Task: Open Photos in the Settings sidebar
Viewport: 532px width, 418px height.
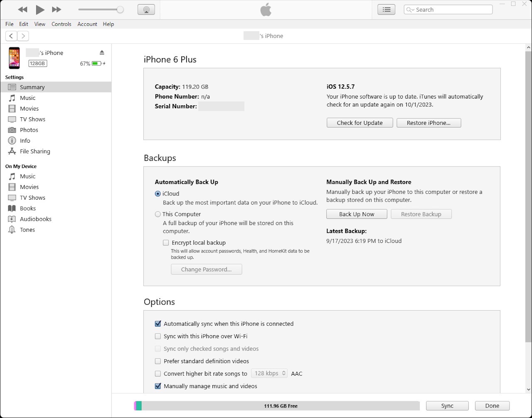Action: point(29,130)
